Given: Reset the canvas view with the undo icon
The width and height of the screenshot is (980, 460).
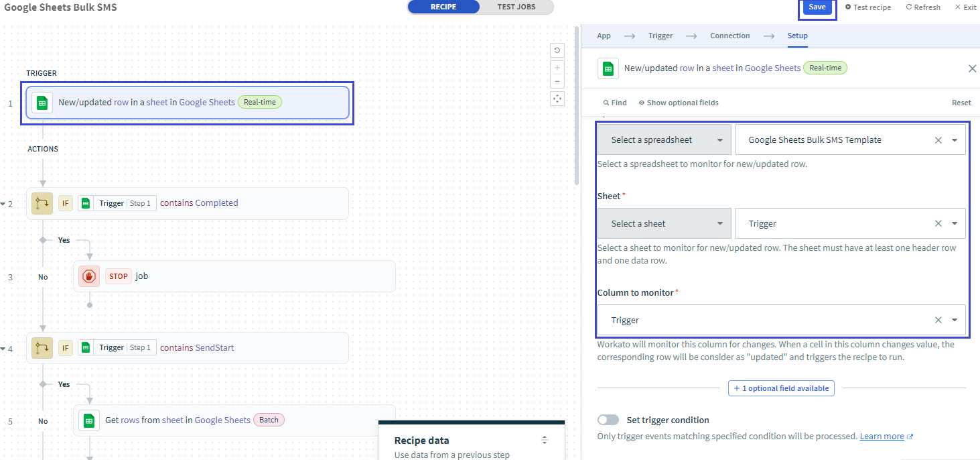Looking at the screenshot, I should (557, 50).
